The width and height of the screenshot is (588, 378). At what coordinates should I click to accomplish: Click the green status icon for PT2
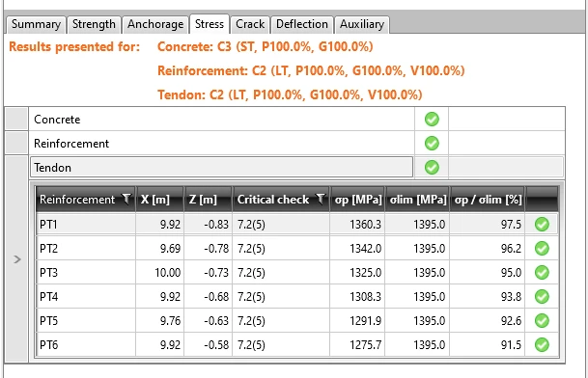(542, 249)
